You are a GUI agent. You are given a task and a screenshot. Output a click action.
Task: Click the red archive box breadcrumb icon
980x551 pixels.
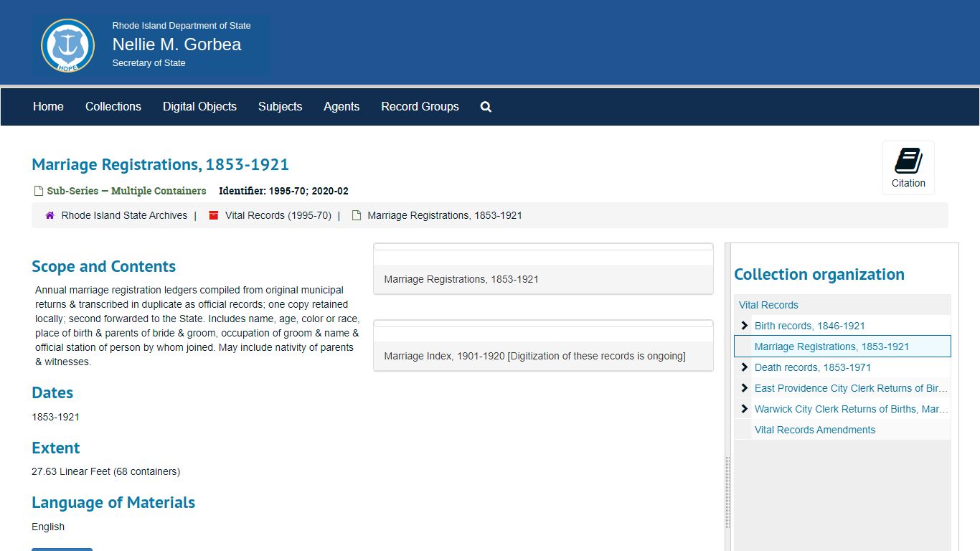pos(213,215)
